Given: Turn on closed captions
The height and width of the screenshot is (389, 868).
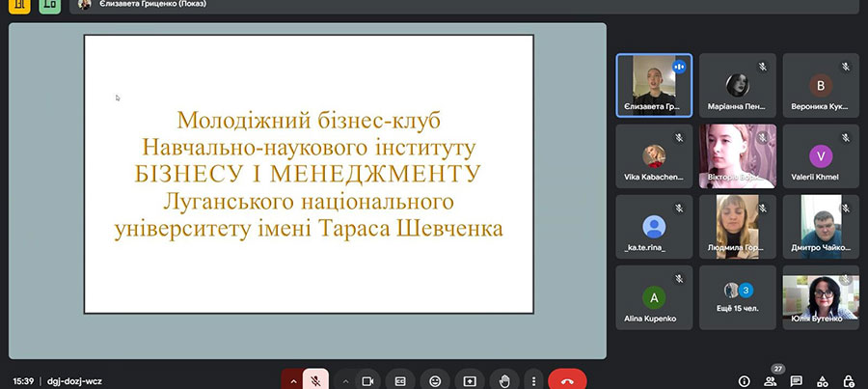Looking at the screenshot, I should [400, 380].
